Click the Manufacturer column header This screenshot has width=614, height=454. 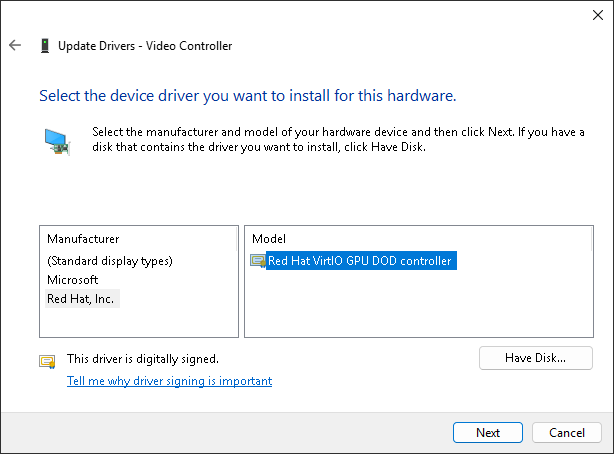[83, 239]
